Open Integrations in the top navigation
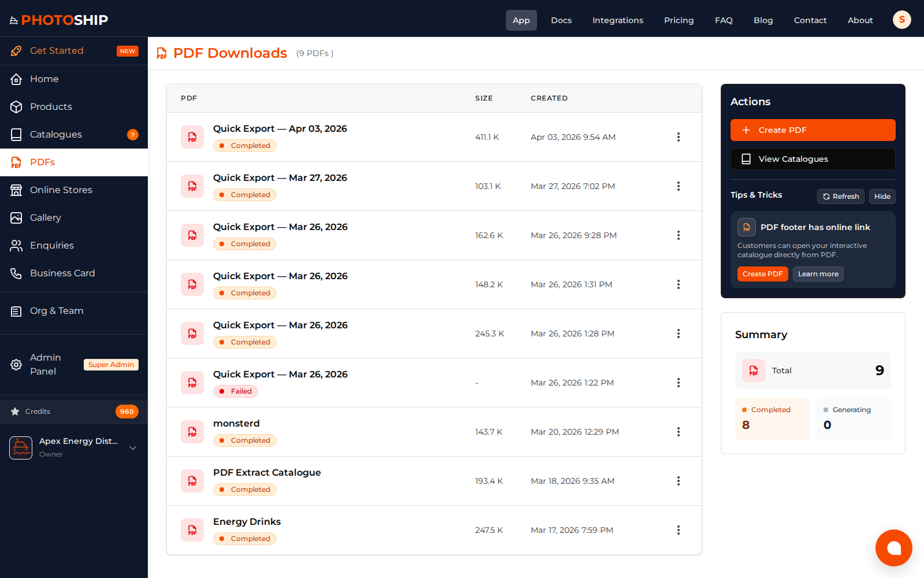The height and width of the screenshot is (578, 924). [x=618, y=20]
